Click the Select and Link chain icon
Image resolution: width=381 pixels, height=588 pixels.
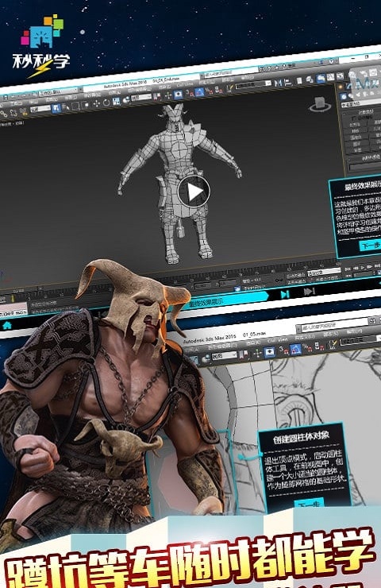[4, 114]
